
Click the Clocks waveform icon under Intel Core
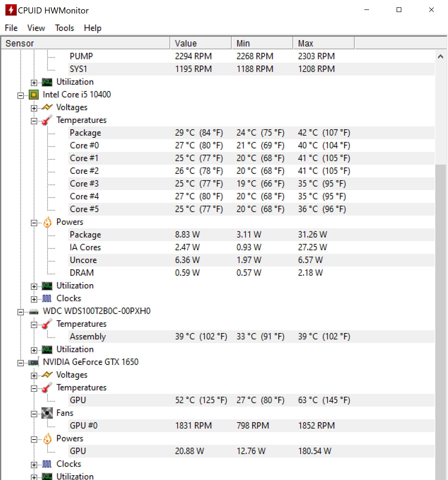point(47,299)
